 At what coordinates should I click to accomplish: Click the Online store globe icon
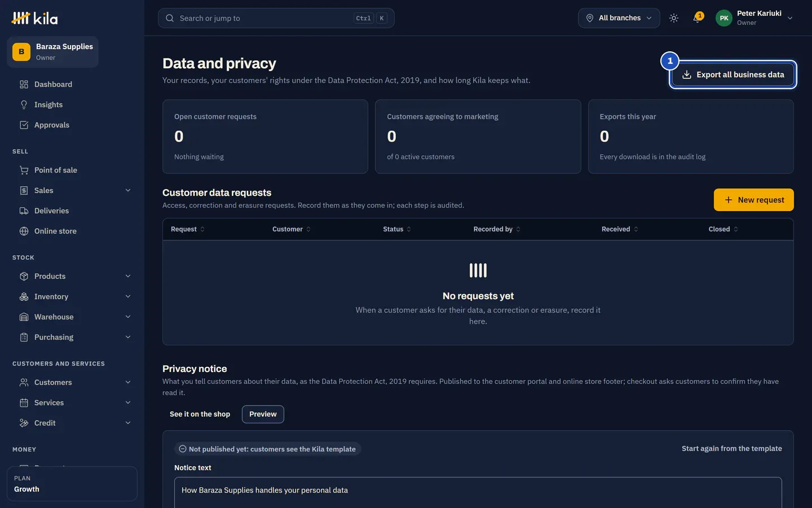click(24, 231)
